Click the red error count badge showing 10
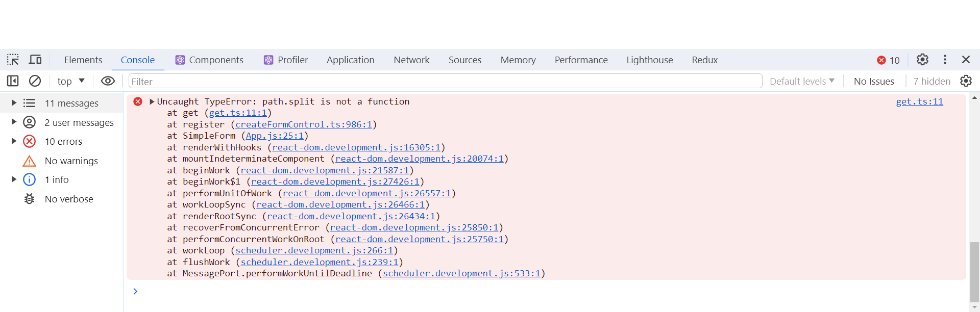Image resolution: width=980 pixels, height=312 pixels. click(888, 60)
